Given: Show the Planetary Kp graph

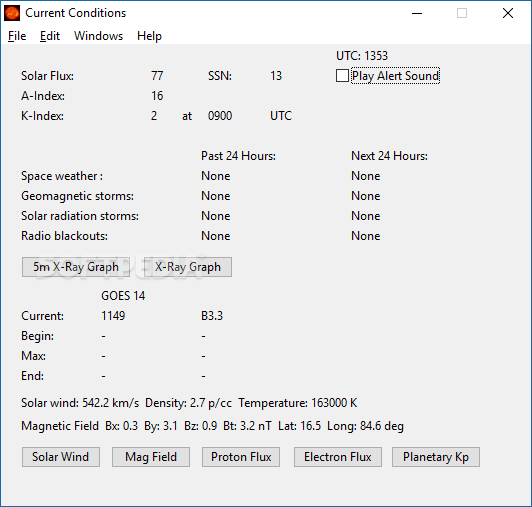Looking at the screenshot, I should tap(436, 457).
